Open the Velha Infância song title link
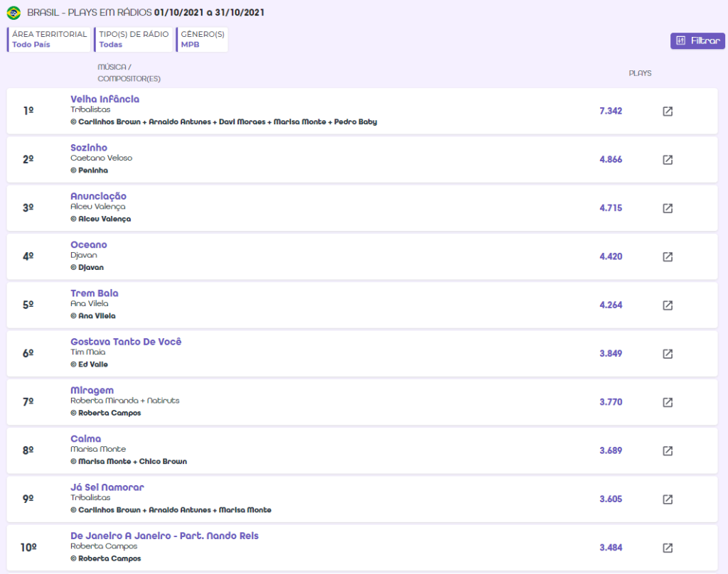 tap(105, 99)
